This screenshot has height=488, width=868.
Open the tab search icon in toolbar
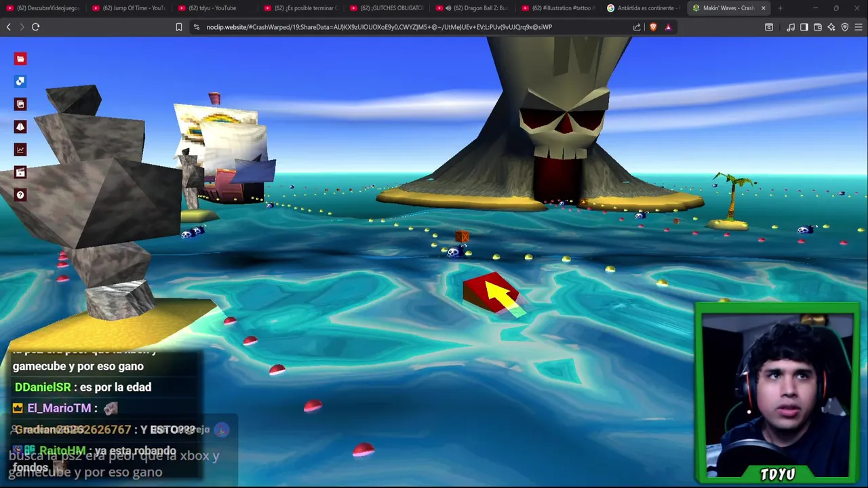click(769, 27)
